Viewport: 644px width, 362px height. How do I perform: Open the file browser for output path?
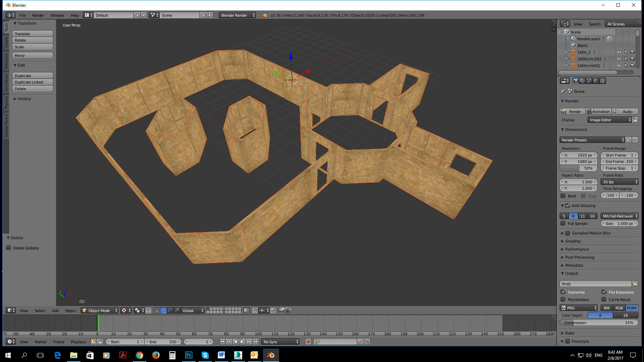tap(635, 284)
